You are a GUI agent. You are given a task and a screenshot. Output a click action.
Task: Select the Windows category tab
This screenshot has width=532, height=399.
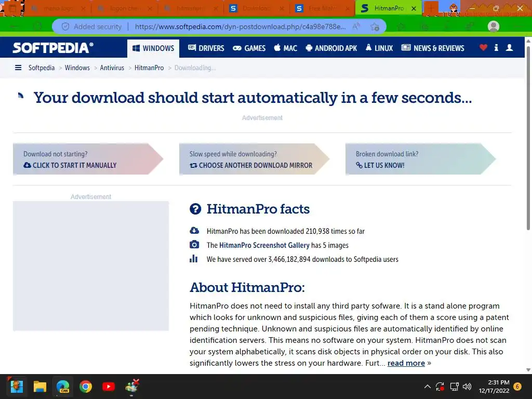click(x=153, y=48)
